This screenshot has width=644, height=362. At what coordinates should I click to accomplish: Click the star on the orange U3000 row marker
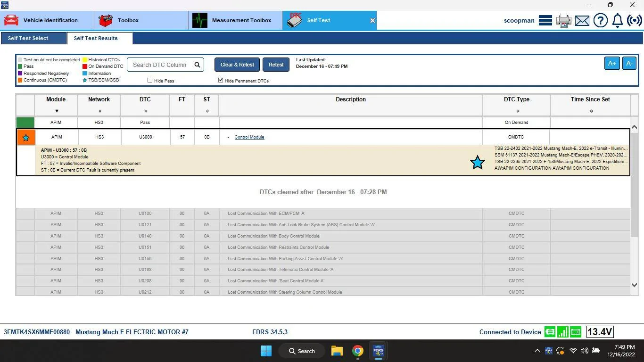point(26,137)
